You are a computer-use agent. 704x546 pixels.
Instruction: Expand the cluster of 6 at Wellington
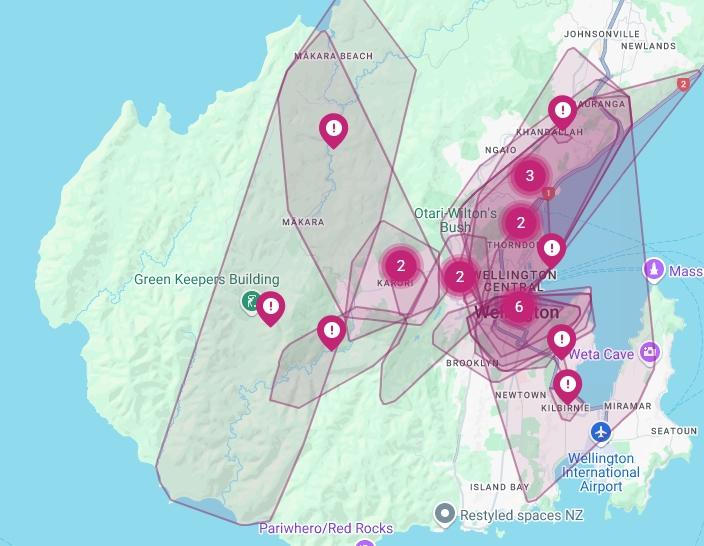click(x=518, y=307)
